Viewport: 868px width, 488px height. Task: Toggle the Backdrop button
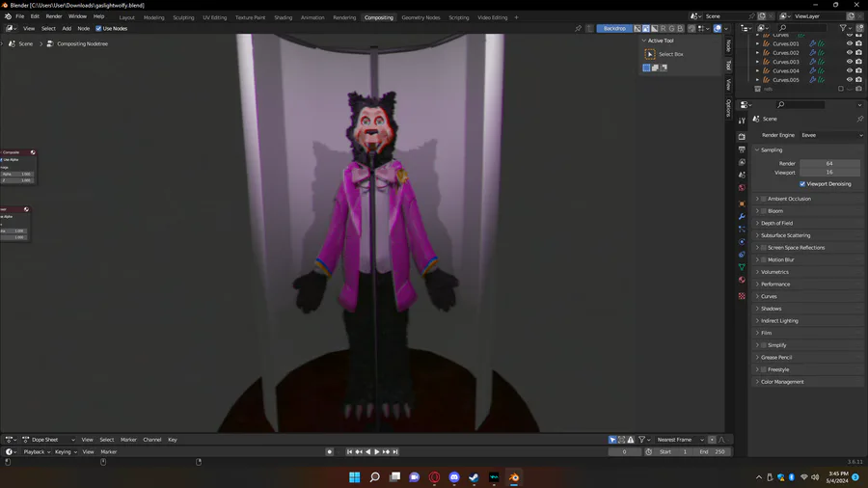614,28
